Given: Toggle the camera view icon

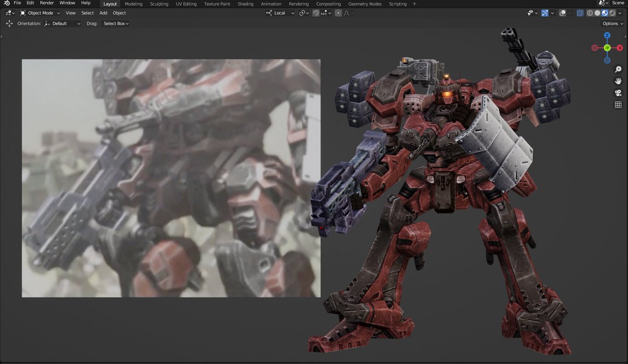Looking at the screenshot, I should pos(618,93).
